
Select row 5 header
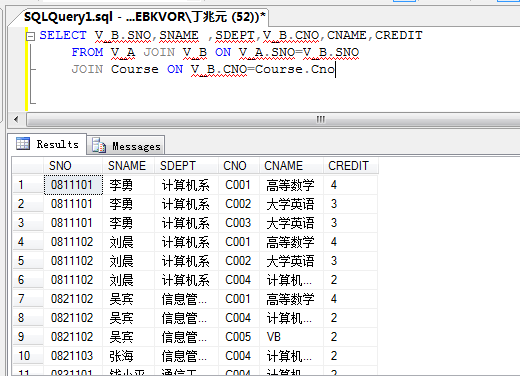[28, 261]
